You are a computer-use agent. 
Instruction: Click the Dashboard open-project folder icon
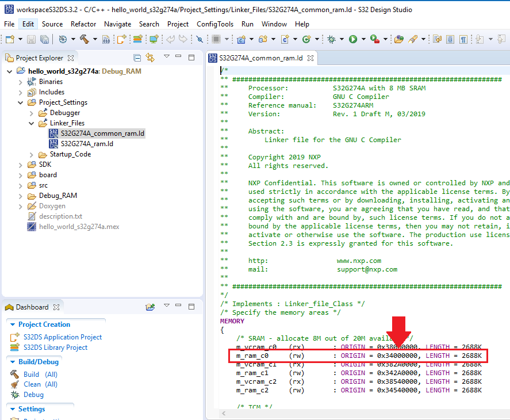point(150,307)
